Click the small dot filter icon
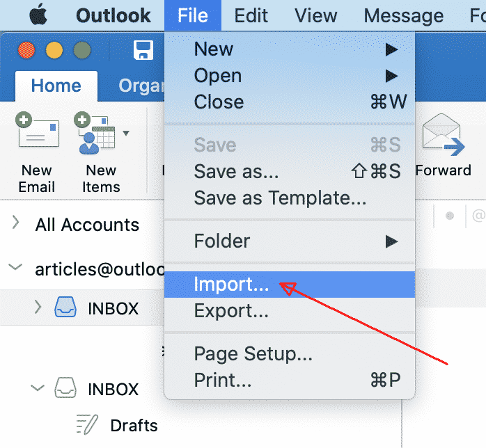The width and height of the screenshot is (486, 448). coord(450,216)
